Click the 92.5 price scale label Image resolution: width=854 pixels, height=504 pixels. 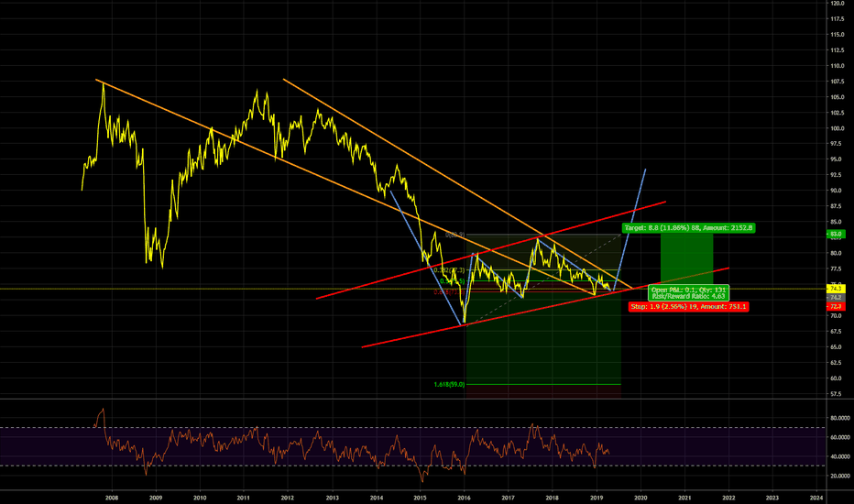point(838,175)
